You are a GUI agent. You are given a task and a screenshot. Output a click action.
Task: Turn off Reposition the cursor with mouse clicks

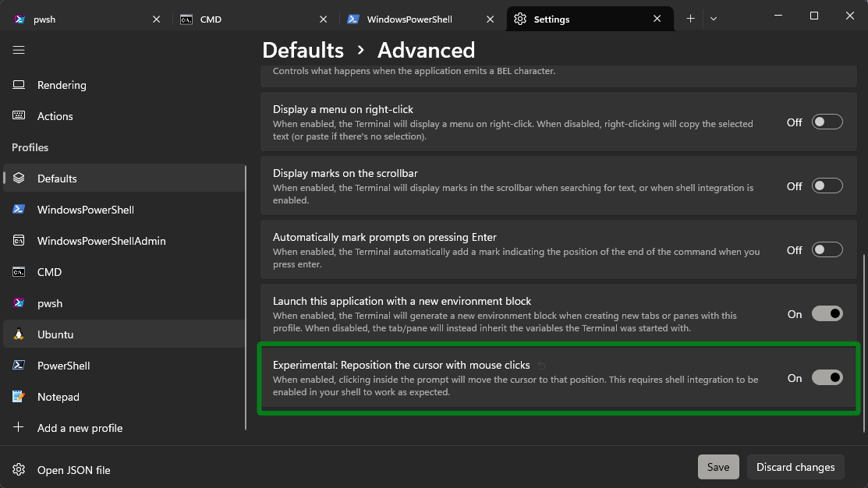click(827, 378)
